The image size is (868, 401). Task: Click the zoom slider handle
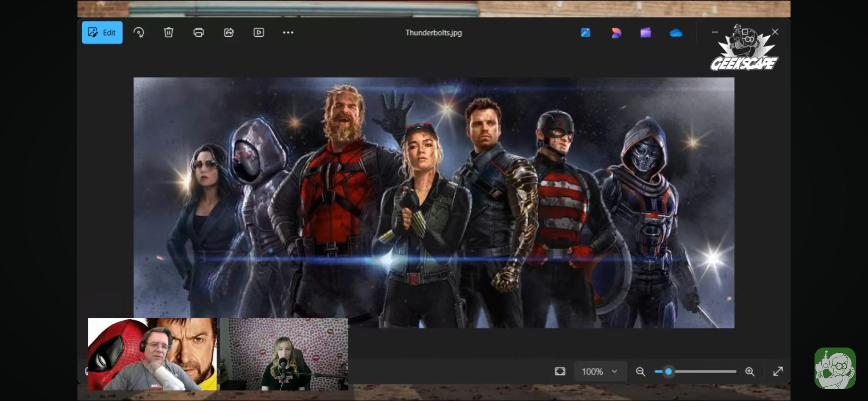pyautogui.click(x=668, y=371)
